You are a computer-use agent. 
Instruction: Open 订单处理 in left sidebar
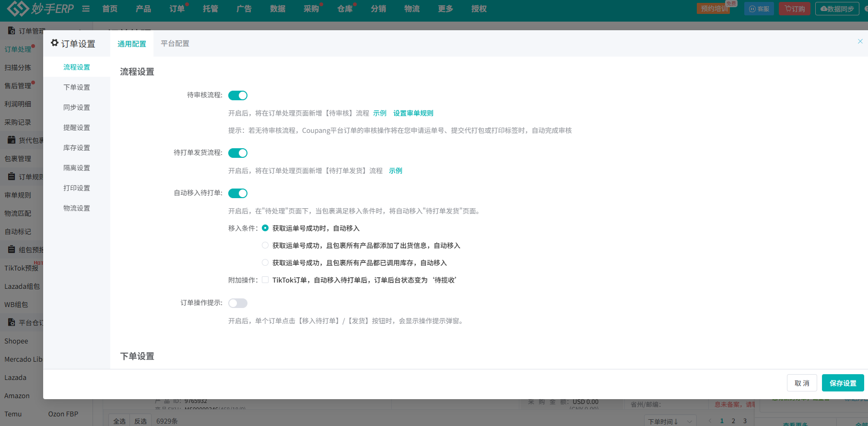pos(18,49)
